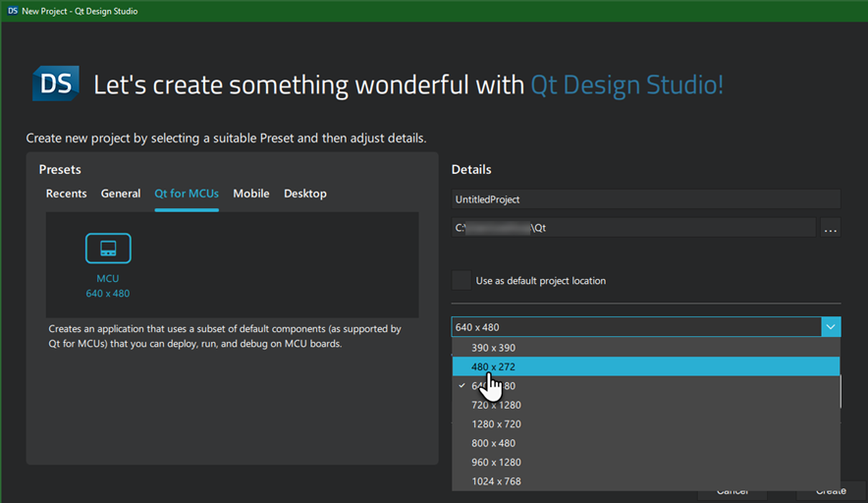This screenshot has height=503, width=868.
Task: Collapse the resolution dropdown arrow
Action: coord(831,327)
